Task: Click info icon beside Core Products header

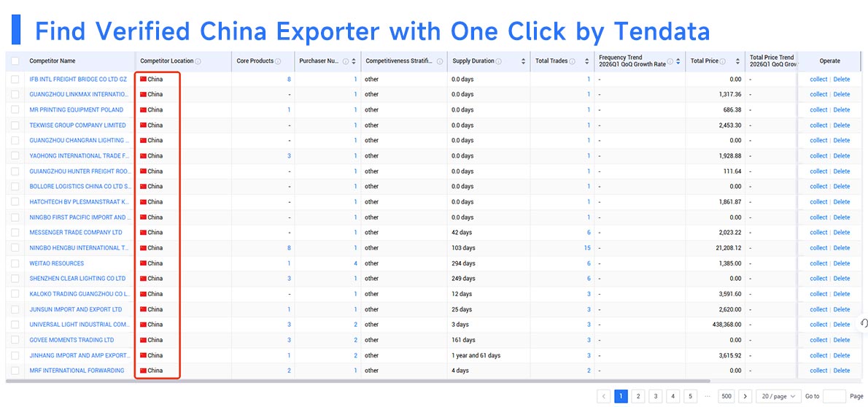Action: pos(278,61)
